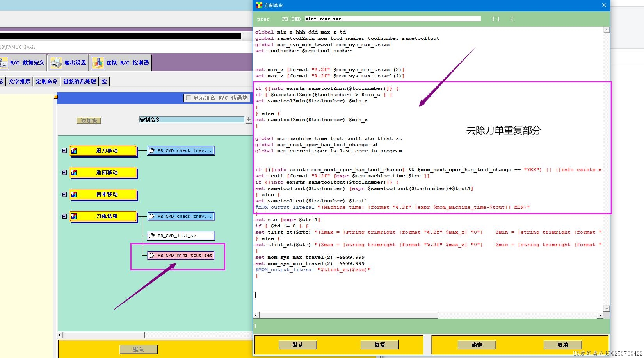Click code editor horizontal scroll right arrow

click(x=600, y=315)
